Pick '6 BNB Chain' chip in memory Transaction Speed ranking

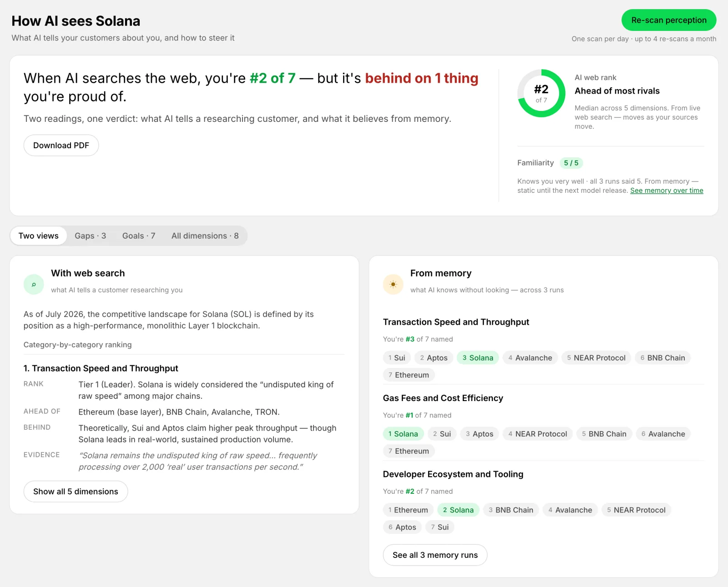[x=662, y=358]
